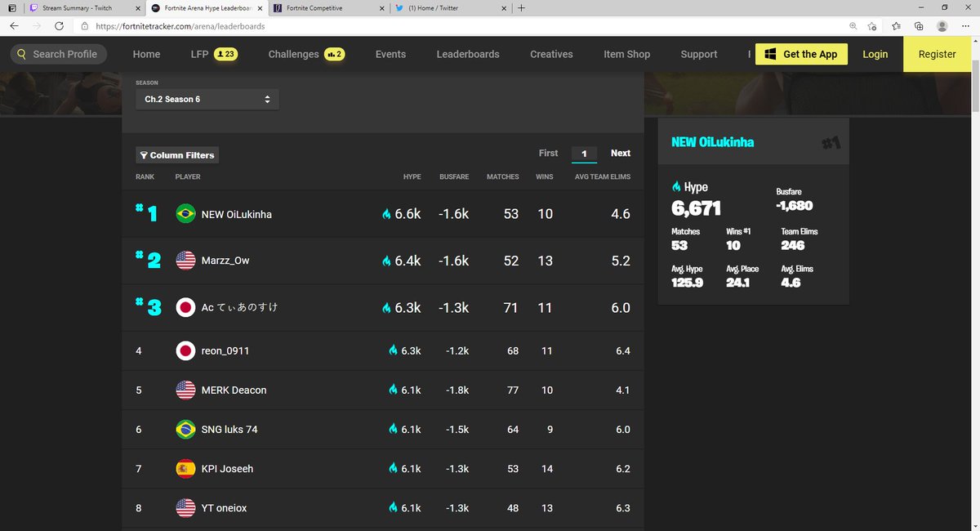Open zoom magnifier in address bar
The height and width of the screenshot is (531, 980).
point(853,26)
